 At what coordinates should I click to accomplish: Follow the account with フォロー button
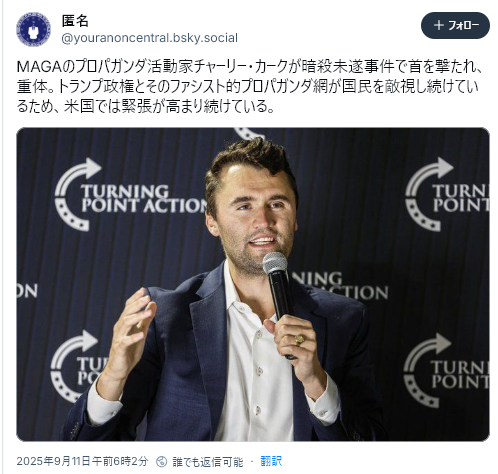455,25
